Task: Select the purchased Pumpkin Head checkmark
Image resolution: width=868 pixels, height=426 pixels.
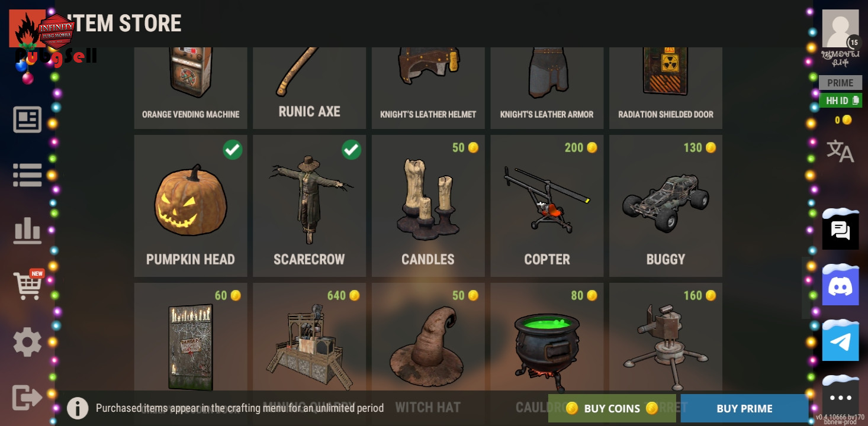Action: (233, 150)
